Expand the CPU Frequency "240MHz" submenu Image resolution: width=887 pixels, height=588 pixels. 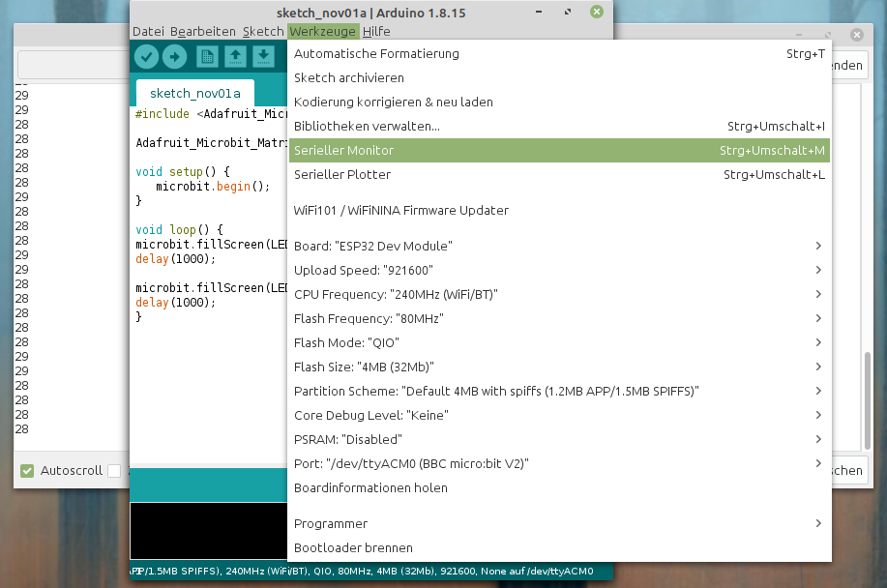click(x=558, y=295)
